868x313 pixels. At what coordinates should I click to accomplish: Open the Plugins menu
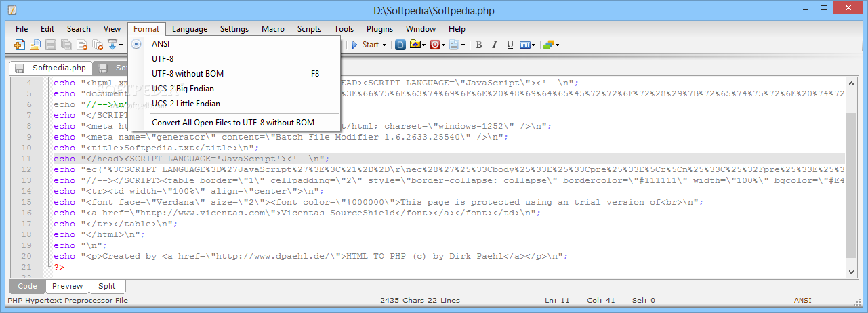(380, 29)
